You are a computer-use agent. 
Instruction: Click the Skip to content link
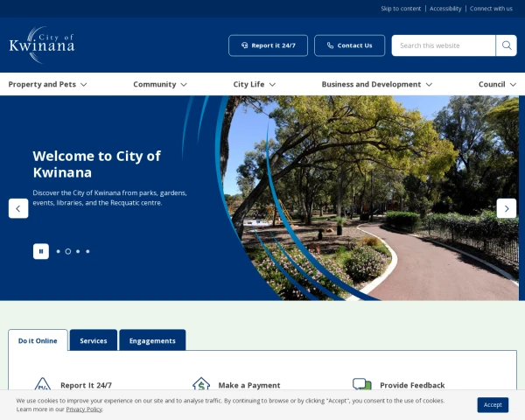coord(401,9)
